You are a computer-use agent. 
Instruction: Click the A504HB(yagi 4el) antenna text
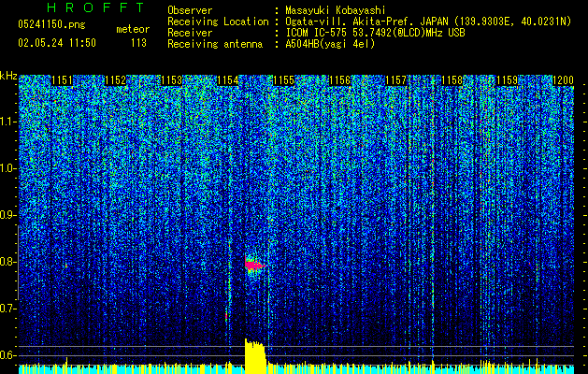coord(330,44)
